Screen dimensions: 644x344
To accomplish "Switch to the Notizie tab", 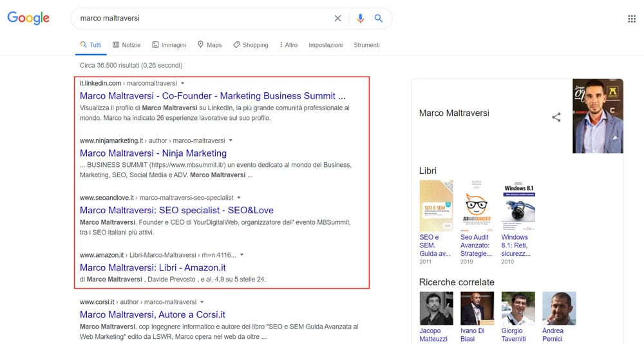I will click(126, 45).
